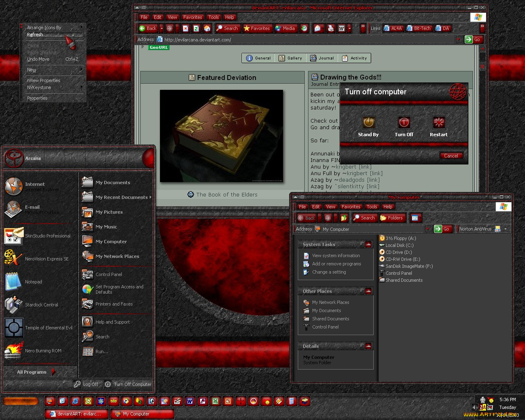Open Internet Explorer from quick launch
The image size is (525, 420).
coord(75,401)
